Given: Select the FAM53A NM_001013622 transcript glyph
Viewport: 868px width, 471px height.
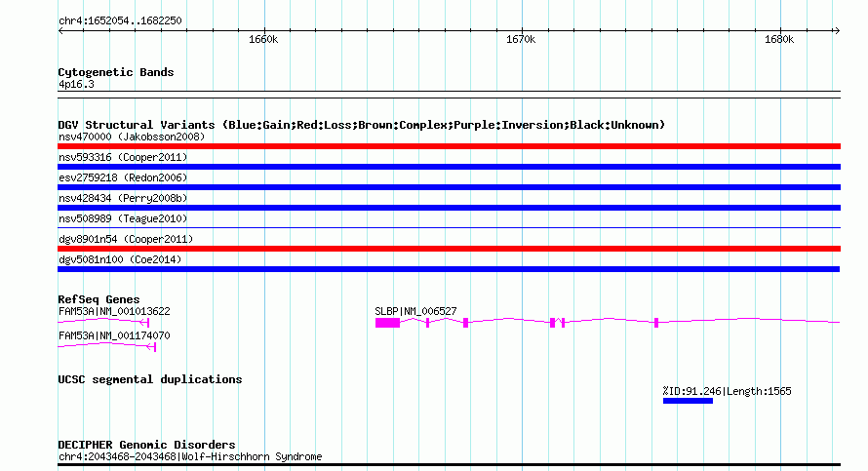Looking at the screenshot, I should click(103, 322).
